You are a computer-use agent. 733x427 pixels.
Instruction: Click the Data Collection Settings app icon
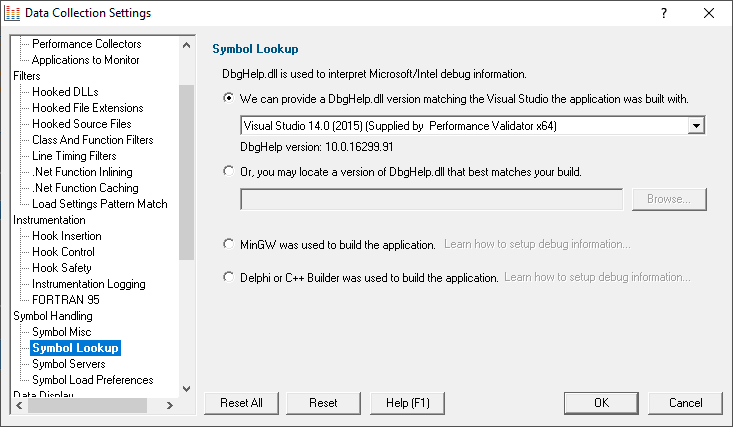tap(12, 13)
